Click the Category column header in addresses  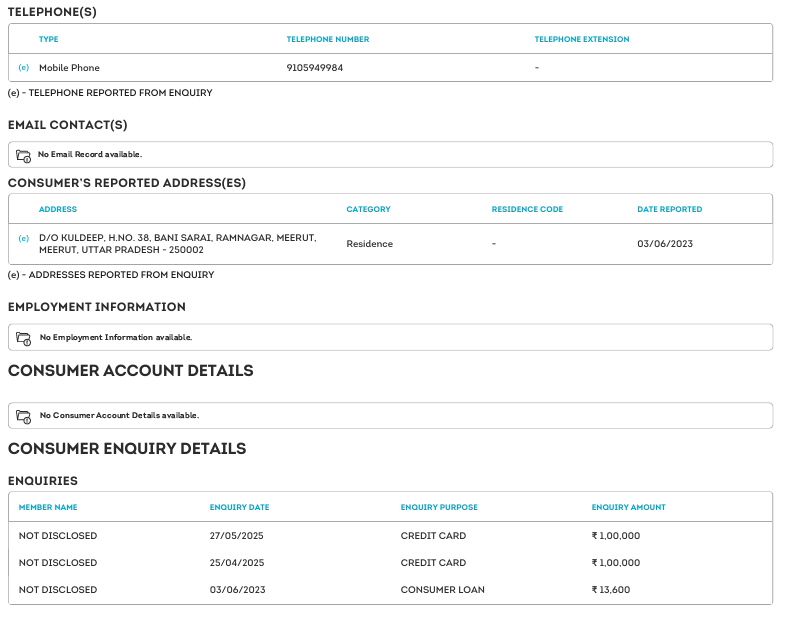[x=368, y=210]
